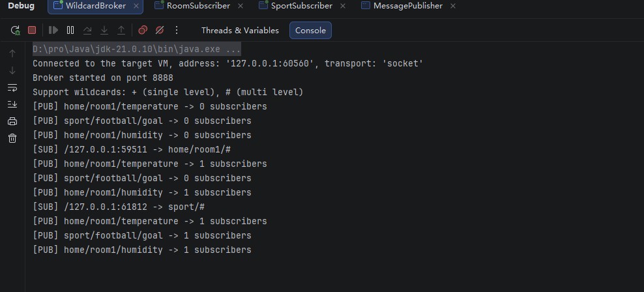Open the MessagePublisher debug tab
Screen dimensions: 644x292
(407, 6)
